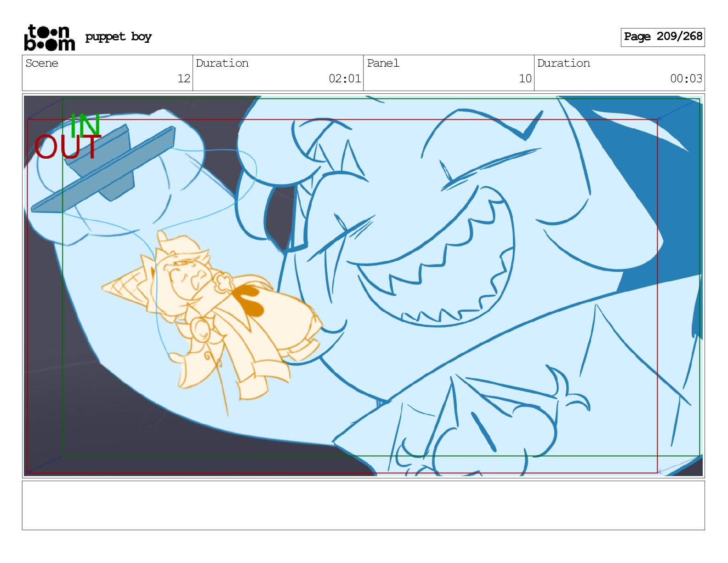Click the red 'OUT' camera label
Viewport: 728px width, 563px height.
(x=67, y=147)
